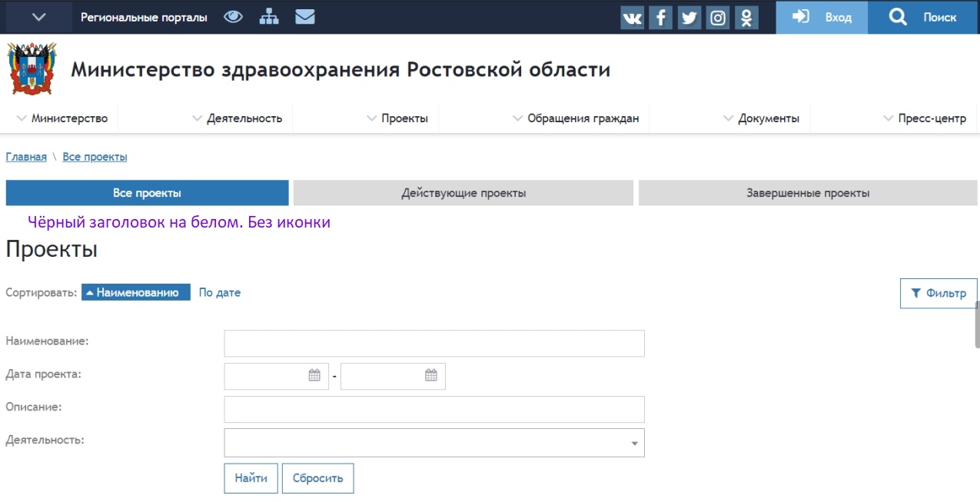Click the Odnoklassniki social icon
The height and width of the screenshot is (502, 980).
pyautogui.click(x=746, y=18)
